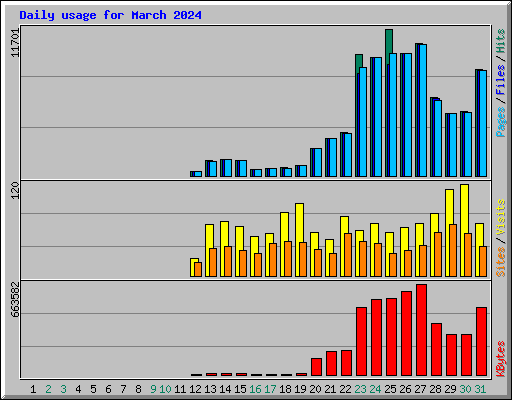The width and height of the screenshot is (512, 400).
Task: Click the day 20 red KBytes bar
Action: (316, 367)
